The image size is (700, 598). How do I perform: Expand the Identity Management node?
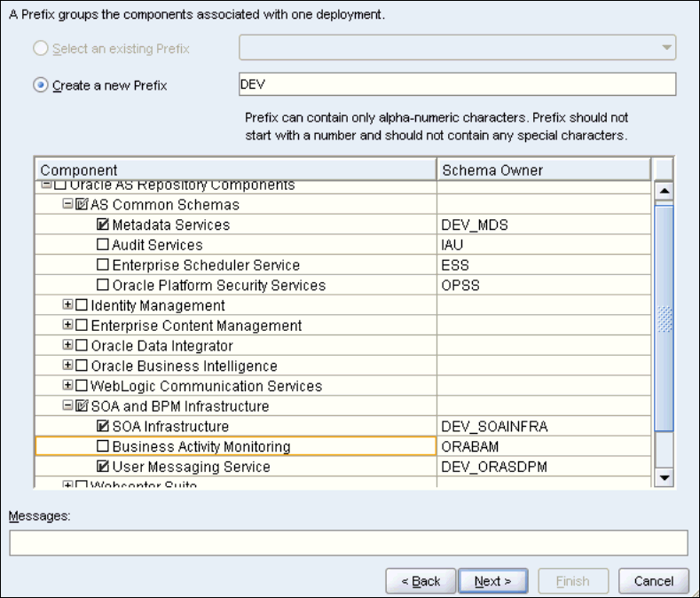coord(67,305)
